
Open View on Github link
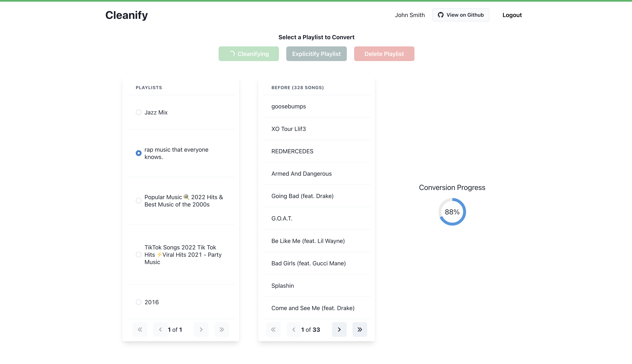(461, 15)
